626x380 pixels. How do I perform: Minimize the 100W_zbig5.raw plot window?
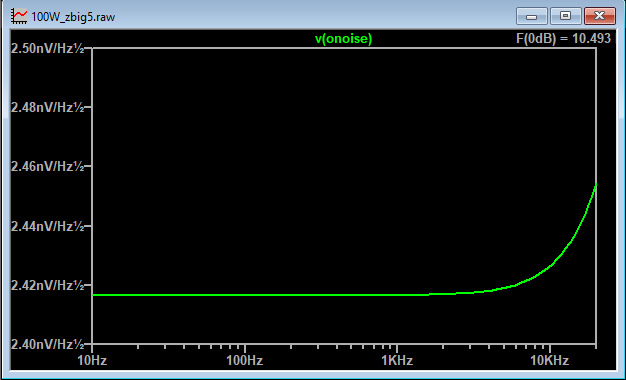point(531,16)
